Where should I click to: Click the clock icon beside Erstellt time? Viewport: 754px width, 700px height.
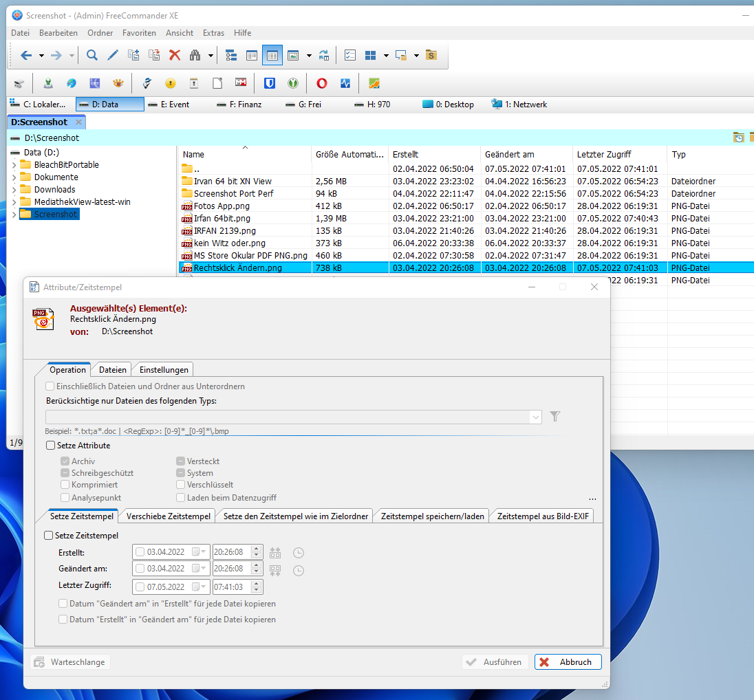coord(299,553)
